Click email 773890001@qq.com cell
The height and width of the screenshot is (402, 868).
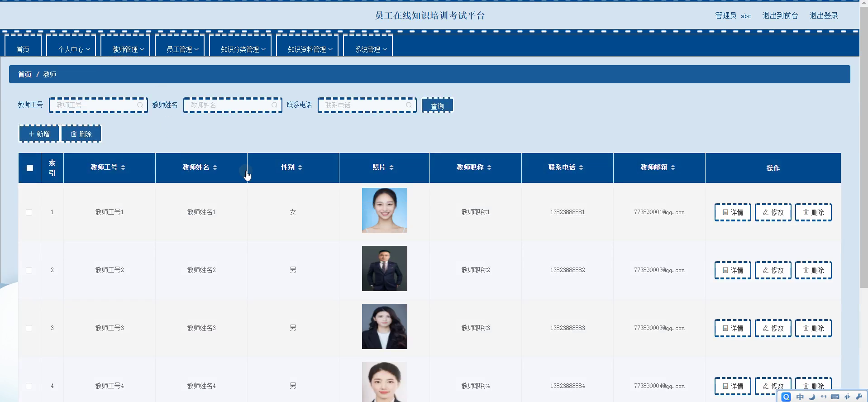coord(659,212)
